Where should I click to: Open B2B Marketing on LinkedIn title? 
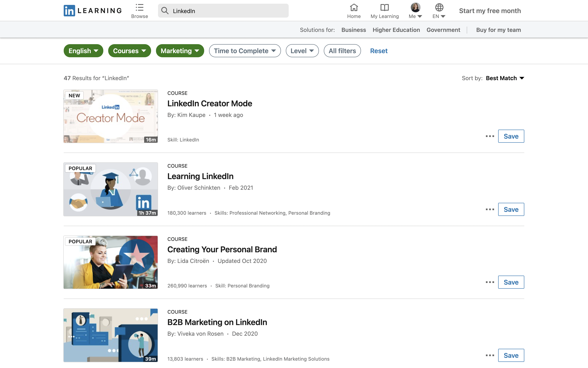point(217,322)
